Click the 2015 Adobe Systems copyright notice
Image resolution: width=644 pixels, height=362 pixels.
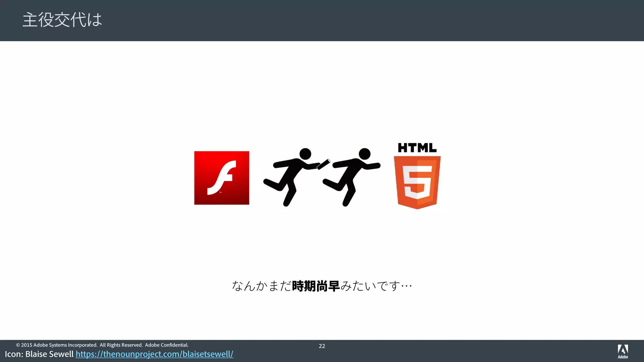click(x=102, y=345)
